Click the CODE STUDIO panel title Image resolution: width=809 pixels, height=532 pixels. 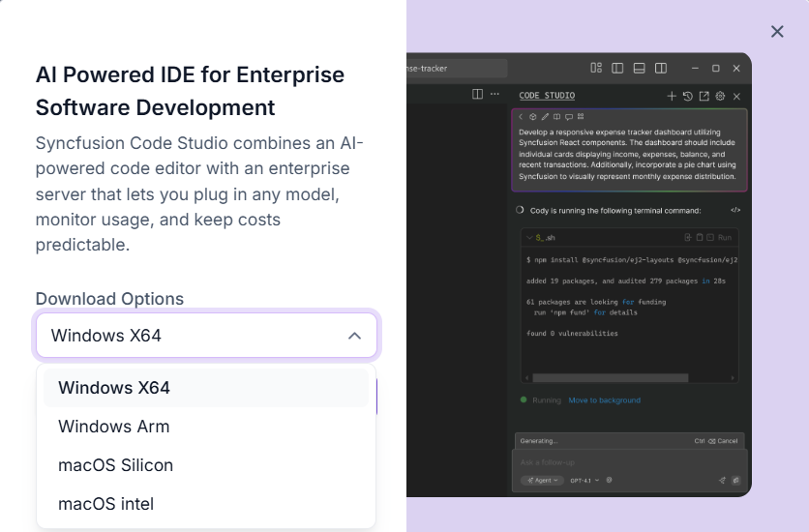tap(547, 96)
